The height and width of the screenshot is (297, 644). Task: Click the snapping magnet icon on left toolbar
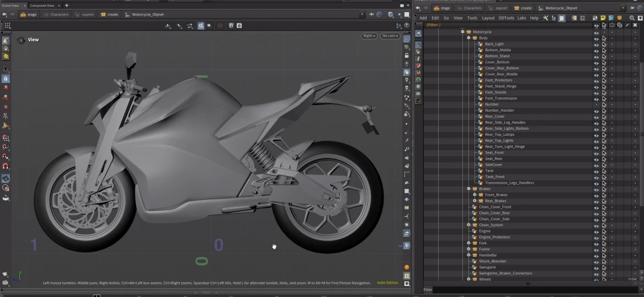6,166
